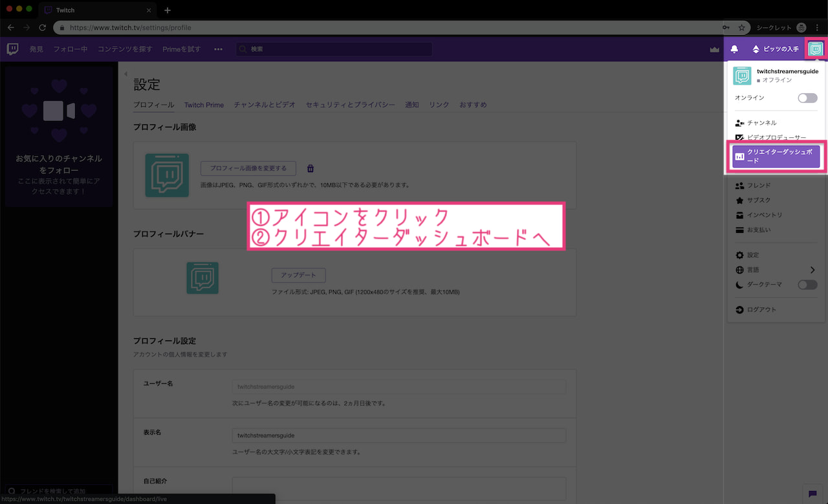The height and width of the screenshot is (504, 828).
Task: Click the フレンドを検索して追加 field
Action: tap(60, 492)
